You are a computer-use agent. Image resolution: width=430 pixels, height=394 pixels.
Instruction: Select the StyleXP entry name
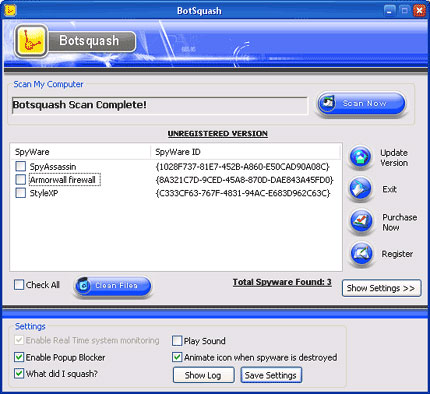(44, 193)
